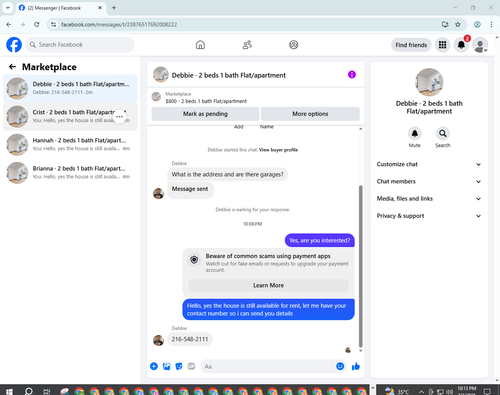500x395 pixels.
Task: Open options menu for the Crist conversation
Action: pyautogui.click(x=120, y=117)
